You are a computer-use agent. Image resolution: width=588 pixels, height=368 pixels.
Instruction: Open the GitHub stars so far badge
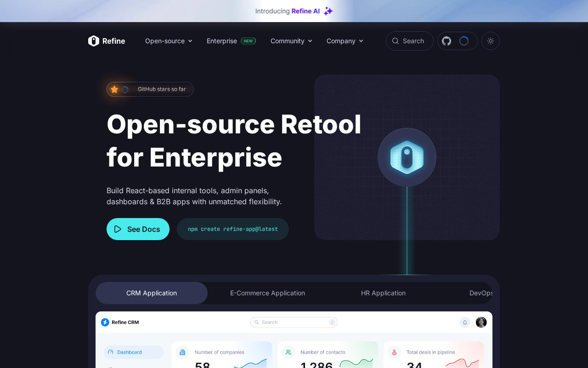[150, 89]
